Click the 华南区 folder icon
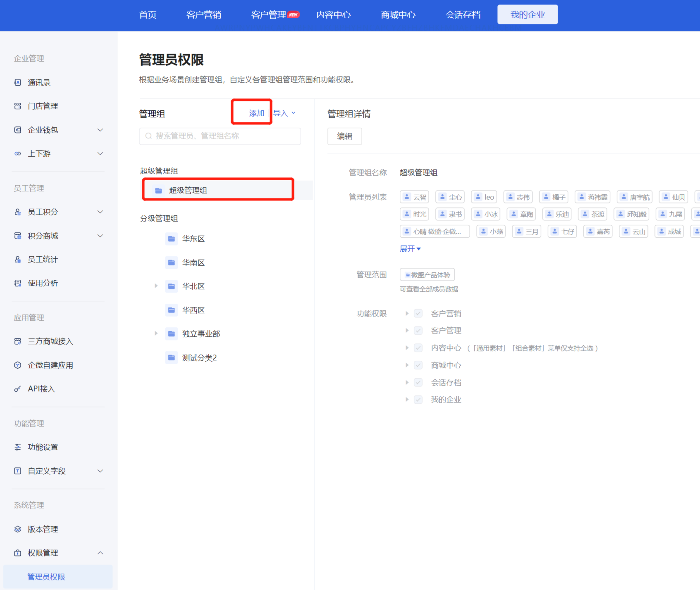Screen dimensions: 700x590 [x=171, y=263]
